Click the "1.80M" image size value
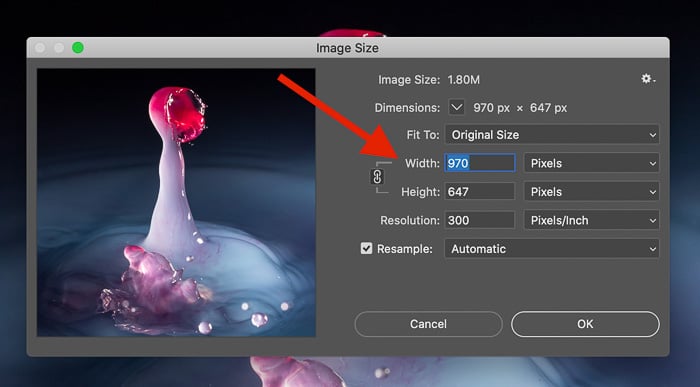This screenshot has height=387, width=700. point(463,79)
